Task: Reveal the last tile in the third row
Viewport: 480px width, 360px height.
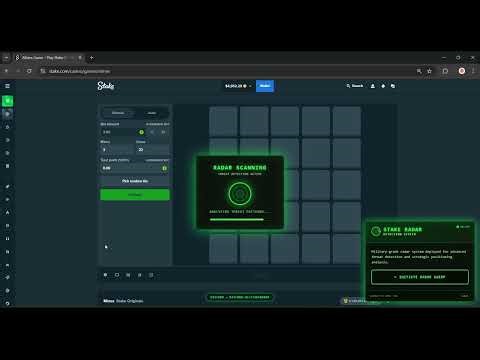Action: point(347,185)
